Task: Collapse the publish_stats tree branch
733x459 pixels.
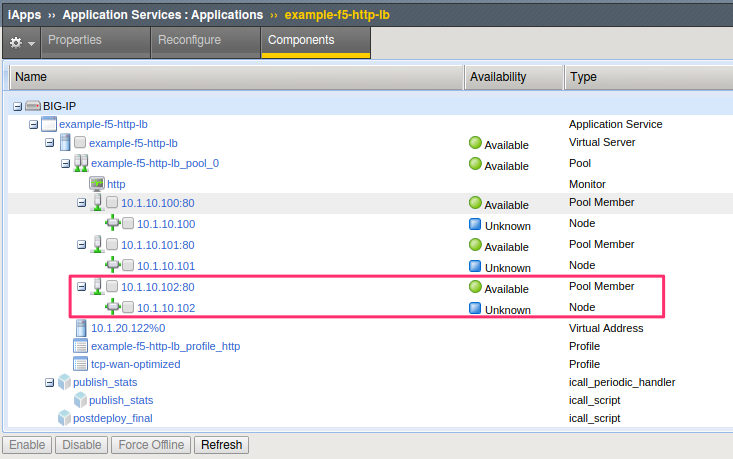Action: pos(50,382)
